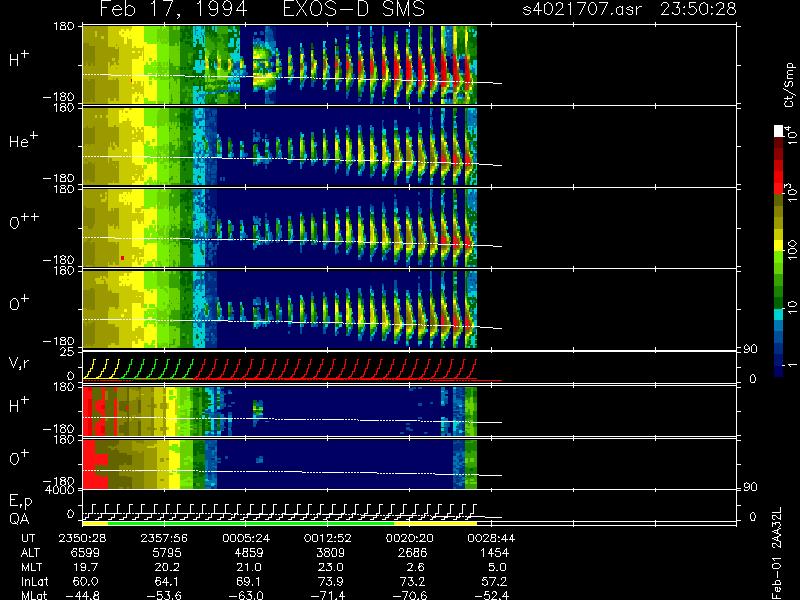Click the altitude value '5795'
The image size is (800, 600).
(x=167, y=552)
